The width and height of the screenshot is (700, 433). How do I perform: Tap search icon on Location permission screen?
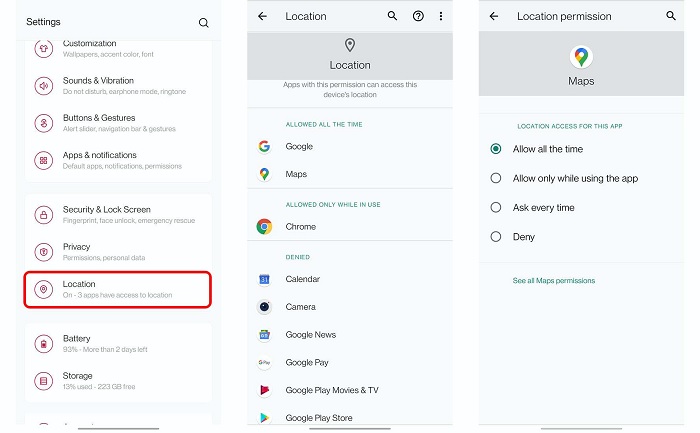[671, 16]
